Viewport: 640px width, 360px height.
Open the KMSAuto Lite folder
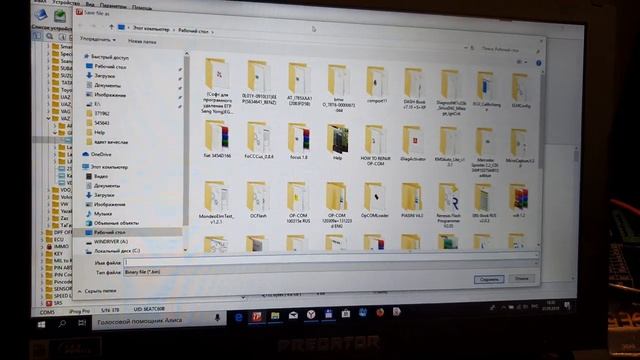[449, 147]
